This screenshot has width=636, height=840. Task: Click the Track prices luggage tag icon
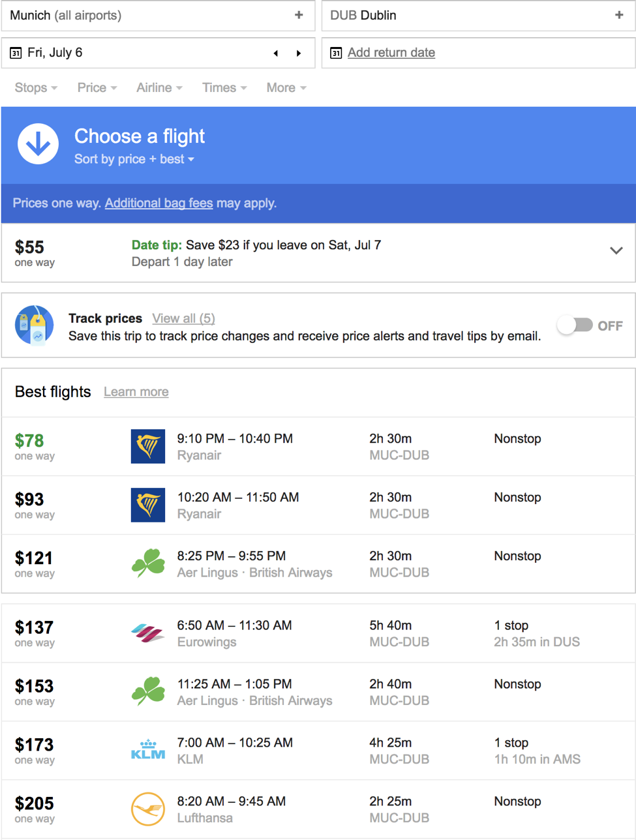click(x=34, y=325)
